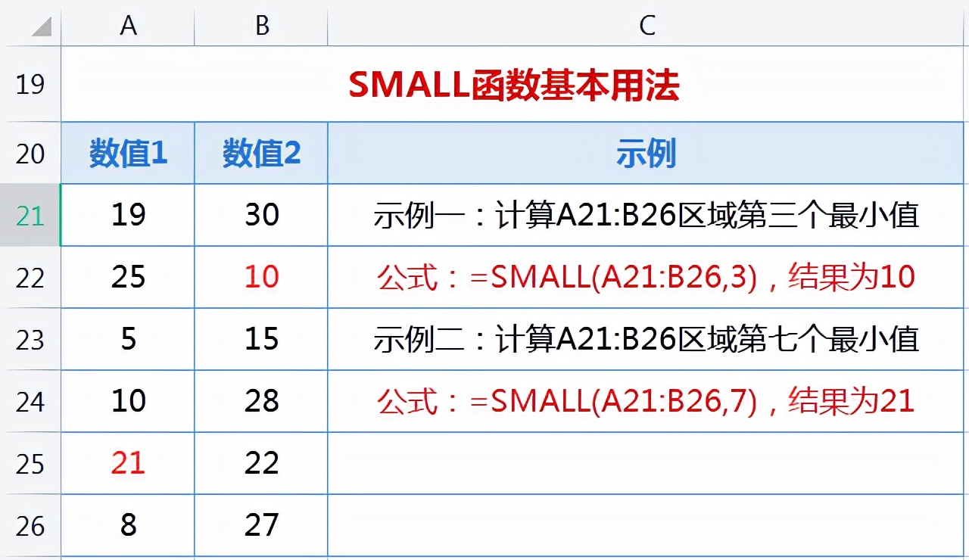Select cell A21 containing 19
The image size is (969, 560).
pyautogui.click(x=128, y=215)
